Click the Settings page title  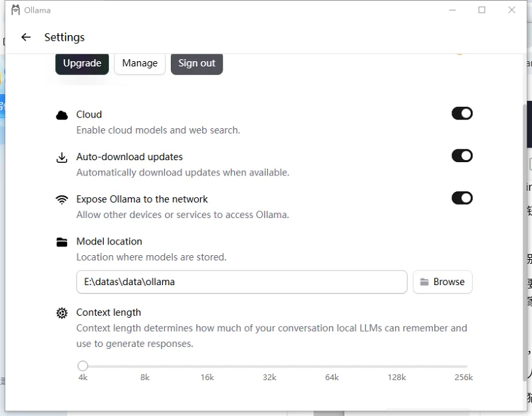[x=65, y=37]
